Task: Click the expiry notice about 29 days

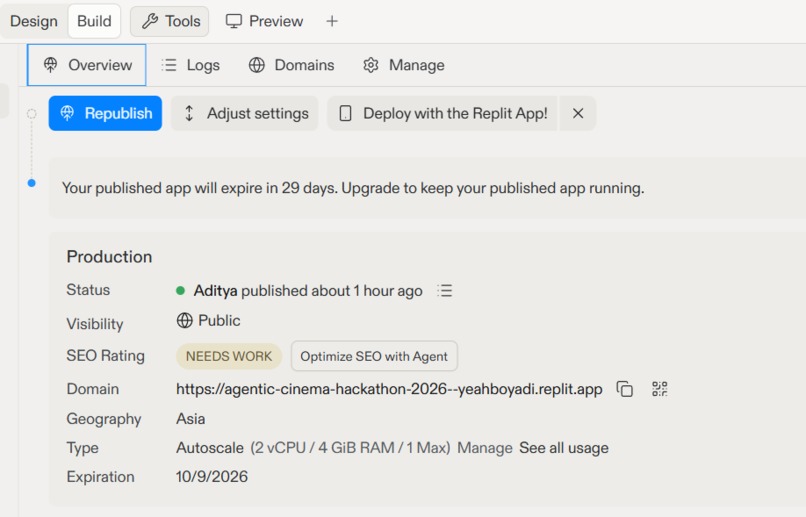Action: pos(353,188)
